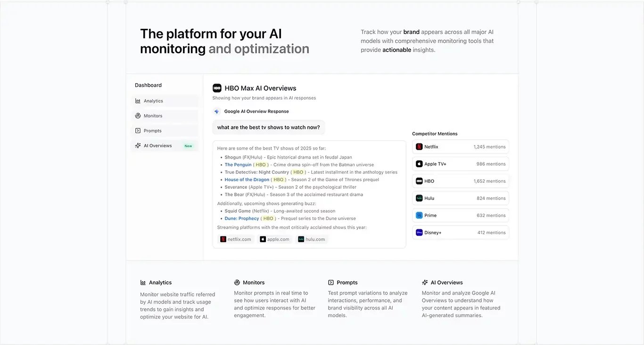Click the apple.com source chip label
This screenshot has height=345, width=644.
pyautogui.click(x=278, y=239)
